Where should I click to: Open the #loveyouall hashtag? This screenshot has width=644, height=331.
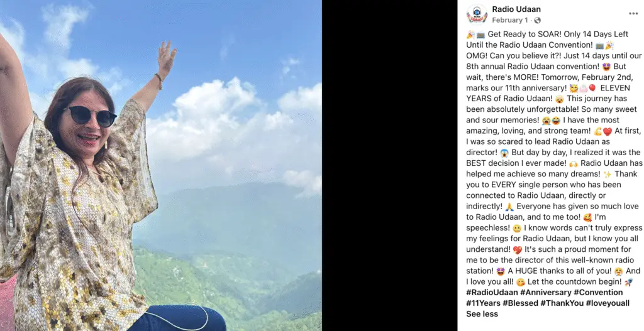(608, 303)
